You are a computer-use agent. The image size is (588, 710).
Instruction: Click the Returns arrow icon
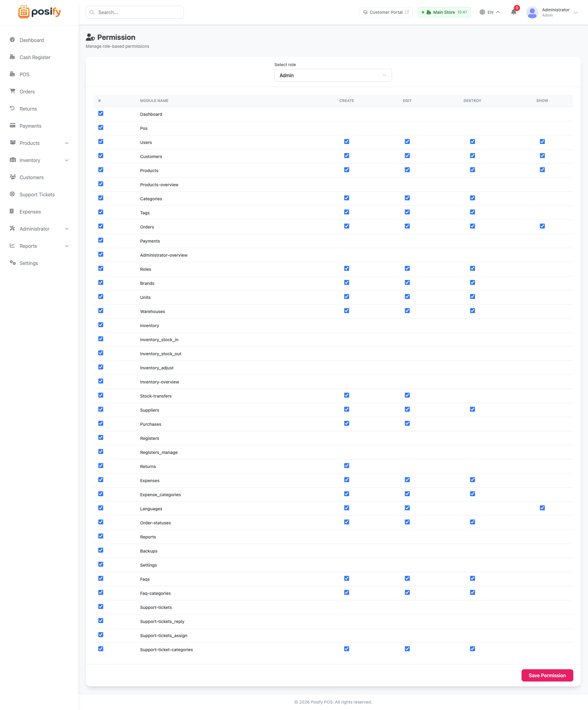[13, 108]
